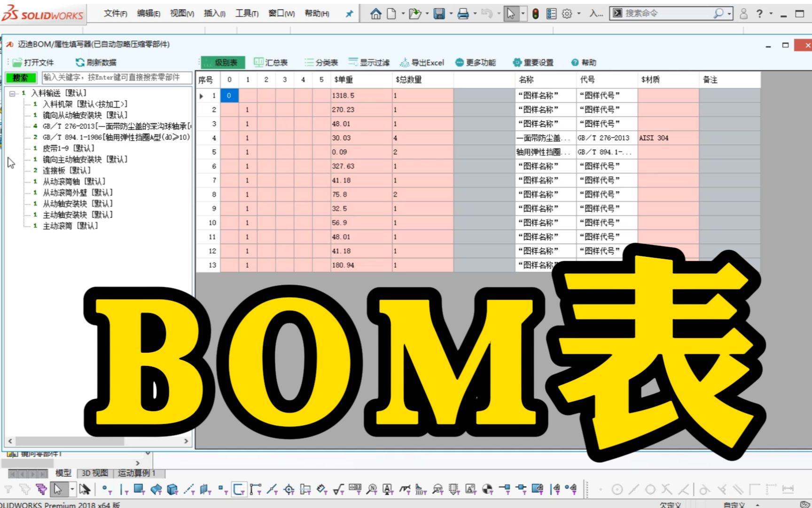Toggle the filter surface bodies icon
Viewport: 812px width, 508px height.
[156, 489]
